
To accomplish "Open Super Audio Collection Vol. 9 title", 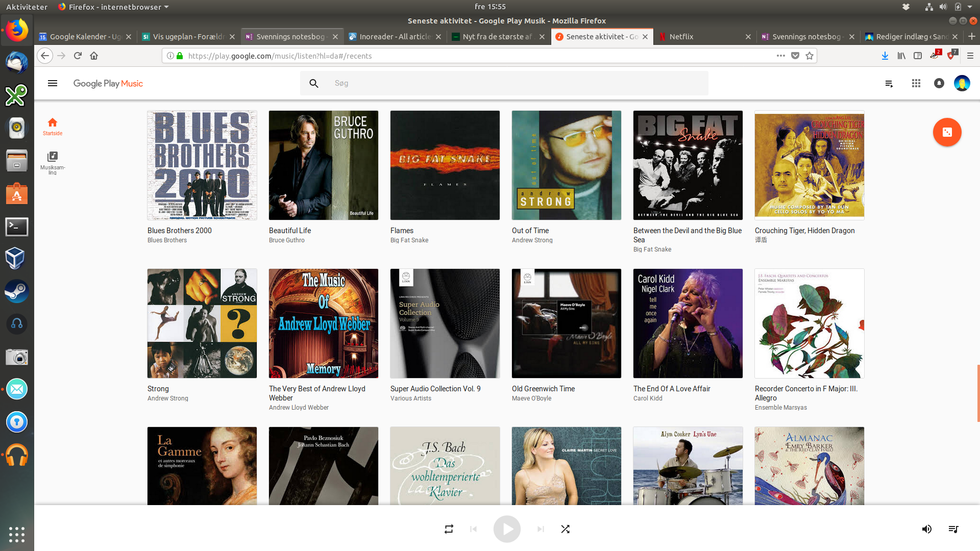I will click(x=435, y=389).
